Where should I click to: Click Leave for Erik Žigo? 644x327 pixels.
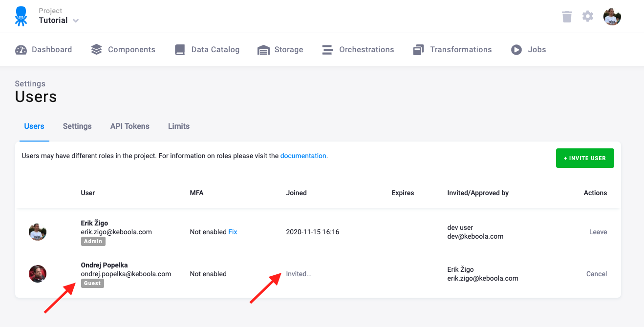point(598,232)
